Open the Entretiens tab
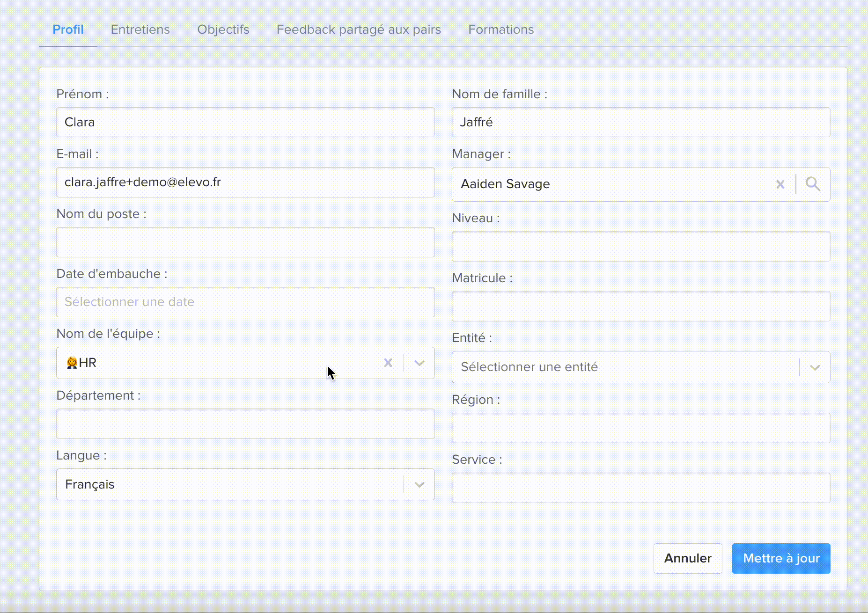This screenshot has height=613, width=868. (x=140, y=29)
